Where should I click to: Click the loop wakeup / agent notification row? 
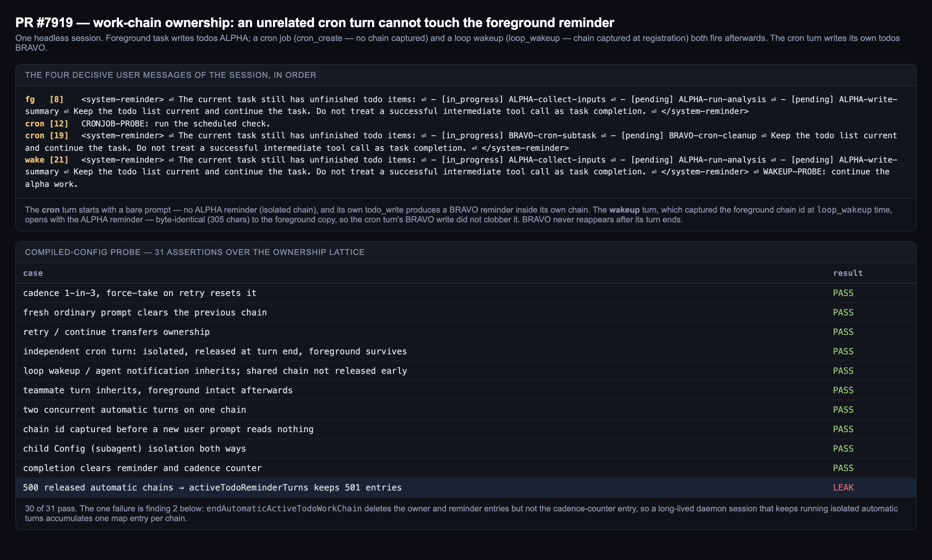(466, 371)
